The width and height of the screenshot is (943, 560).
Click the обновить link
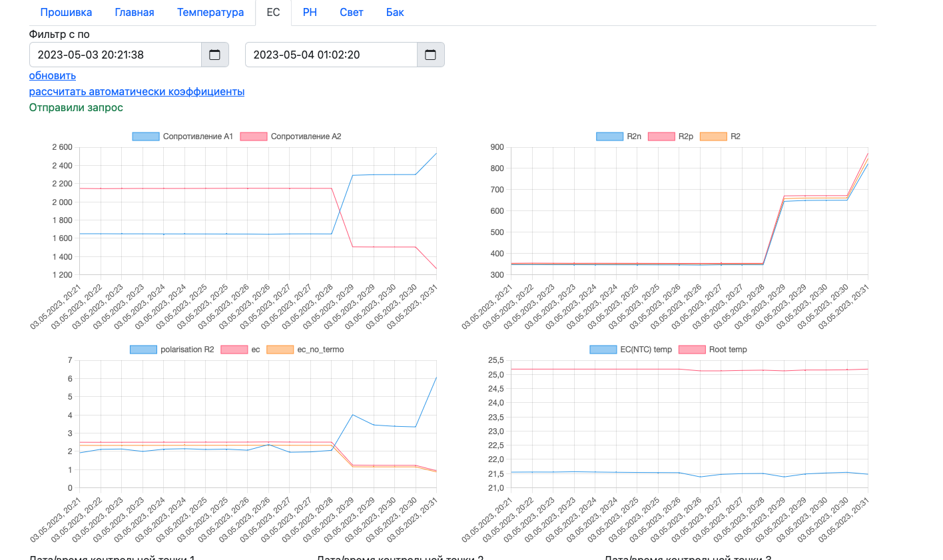[x=53, y=75]
